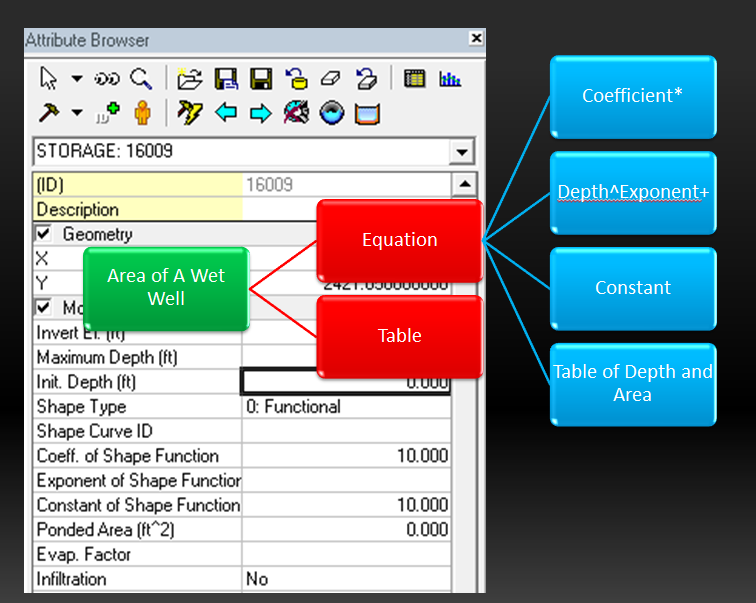This screenshot has height=603, width=756.
Task: Go to previous element with left arrow
Action: (x=226, y=113)
